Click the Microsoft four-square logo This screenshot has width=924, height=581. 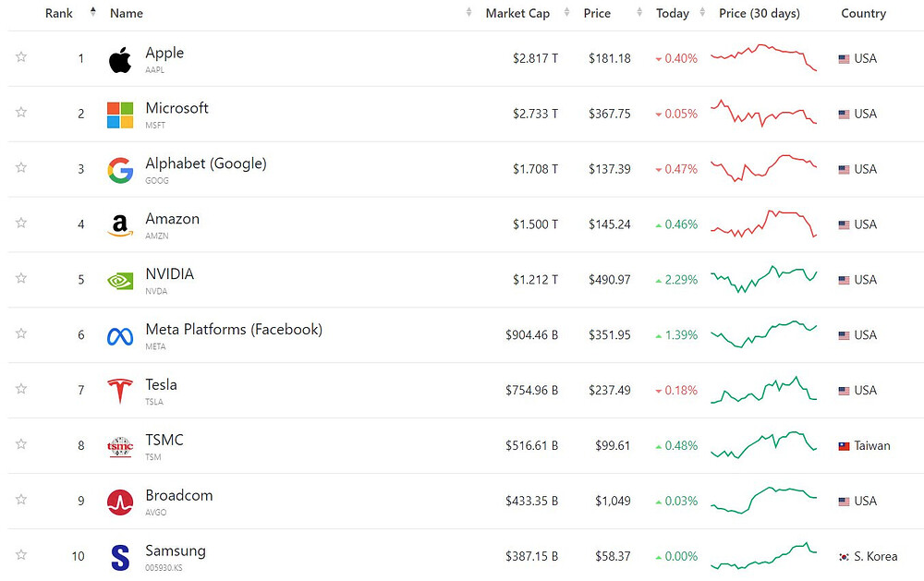120,115
